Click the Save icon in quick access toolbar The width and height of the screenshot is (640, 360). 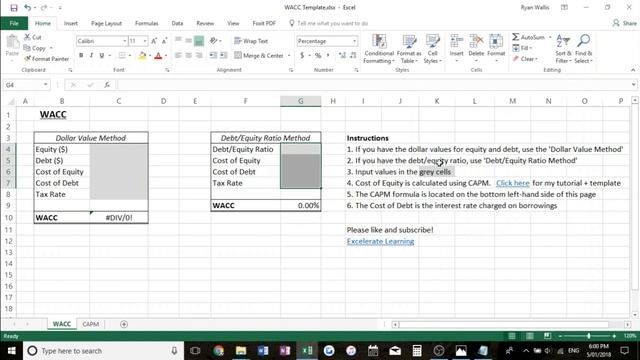click(14, 8)
